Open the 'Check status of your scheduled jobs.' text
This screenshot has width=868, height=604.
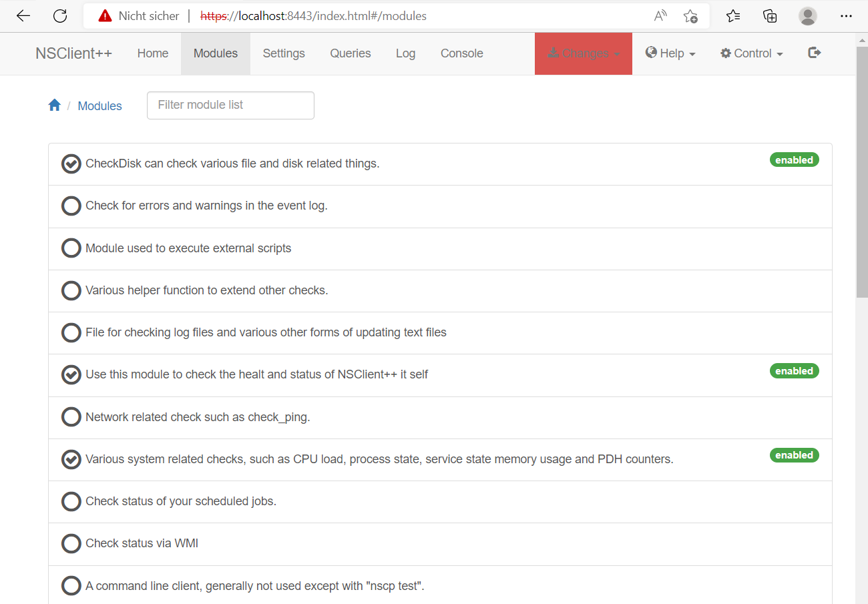point(181,501)
